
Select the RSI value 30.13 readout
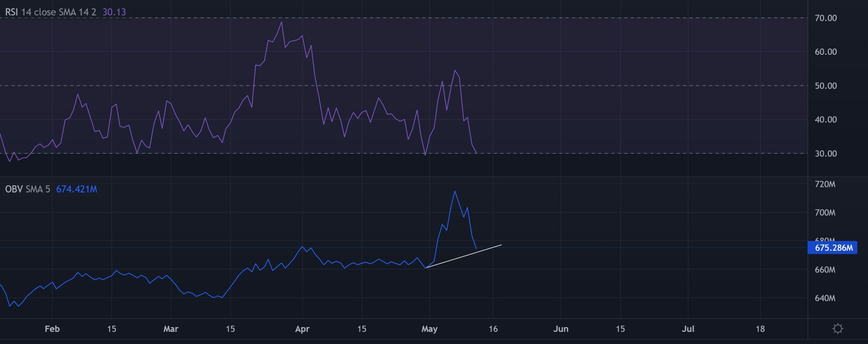(x=114, y=12)
